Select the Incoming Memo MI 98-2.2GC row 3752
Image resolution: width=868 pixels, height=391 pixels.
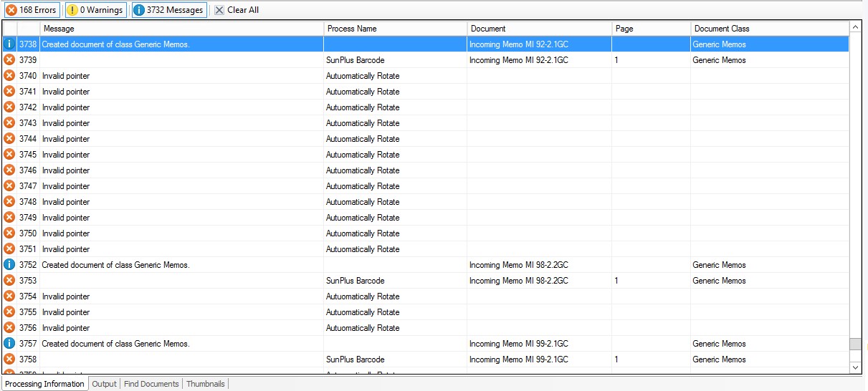(518, 265)
